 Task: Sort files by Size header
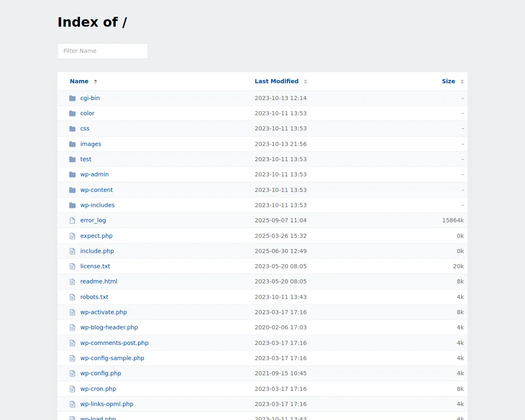(x=448, y=81)
